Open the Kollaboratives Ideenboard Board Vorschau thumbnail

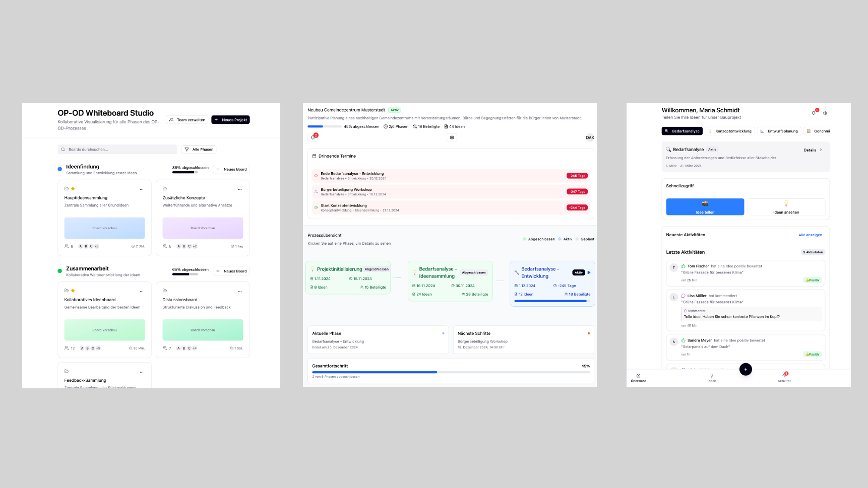pos(104,330)
